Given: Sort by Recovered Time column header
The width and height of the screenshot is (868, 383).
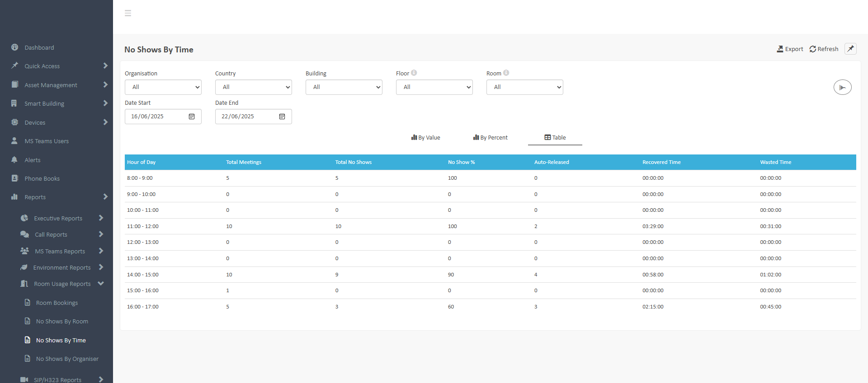Looking at the screenshot, I should click(661, 162).
